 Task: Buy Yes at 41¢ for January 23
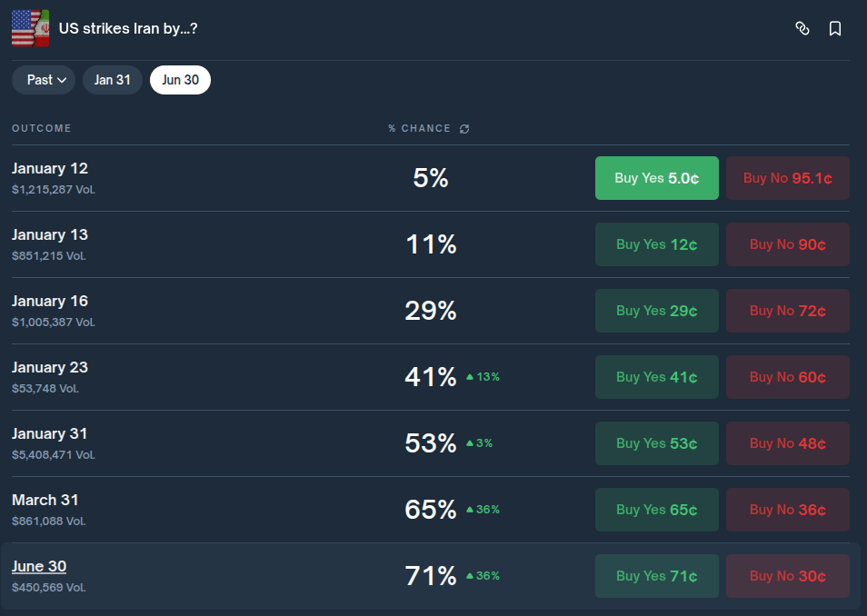coord(656,377)
